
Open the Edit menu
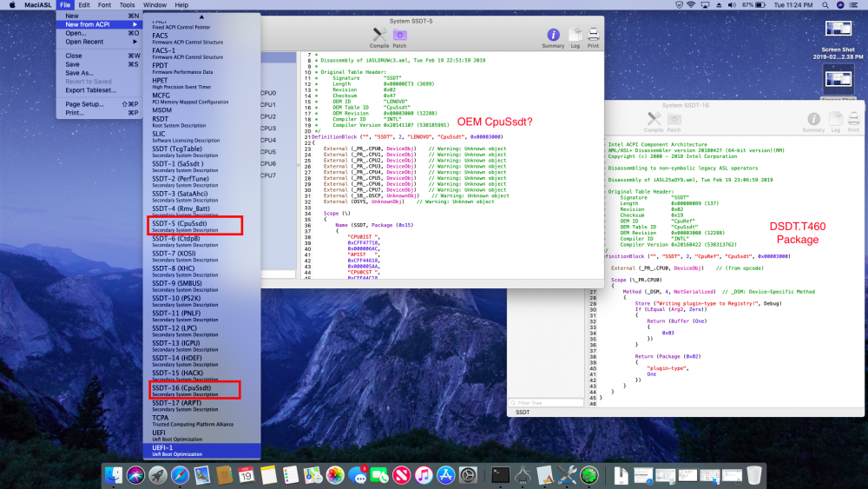click(x=84, y=5)
